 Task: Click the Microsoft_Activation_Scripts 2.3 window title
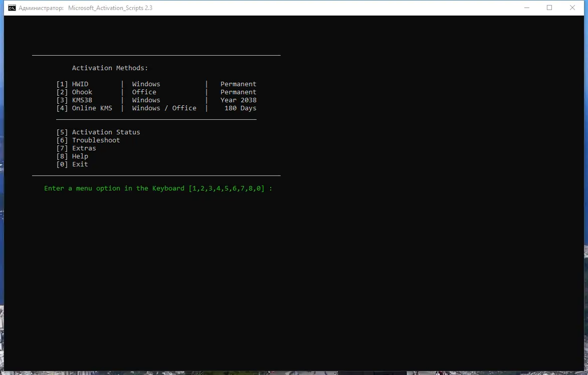tap(110, 8)
